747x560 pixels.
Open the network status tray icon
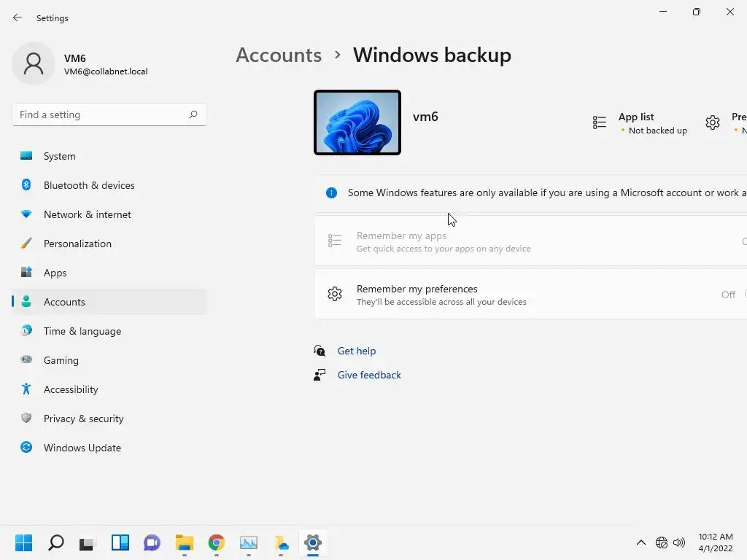pos(661,542)
